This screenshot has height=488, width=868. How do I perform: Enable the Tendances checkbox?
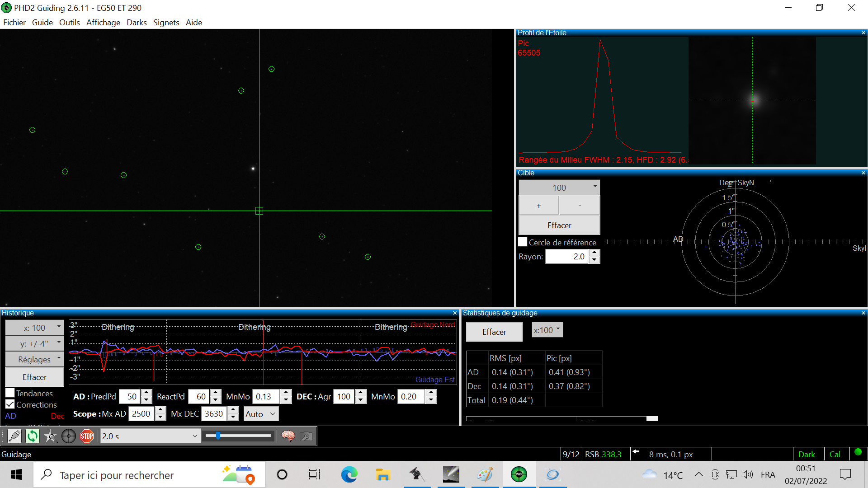10,393
